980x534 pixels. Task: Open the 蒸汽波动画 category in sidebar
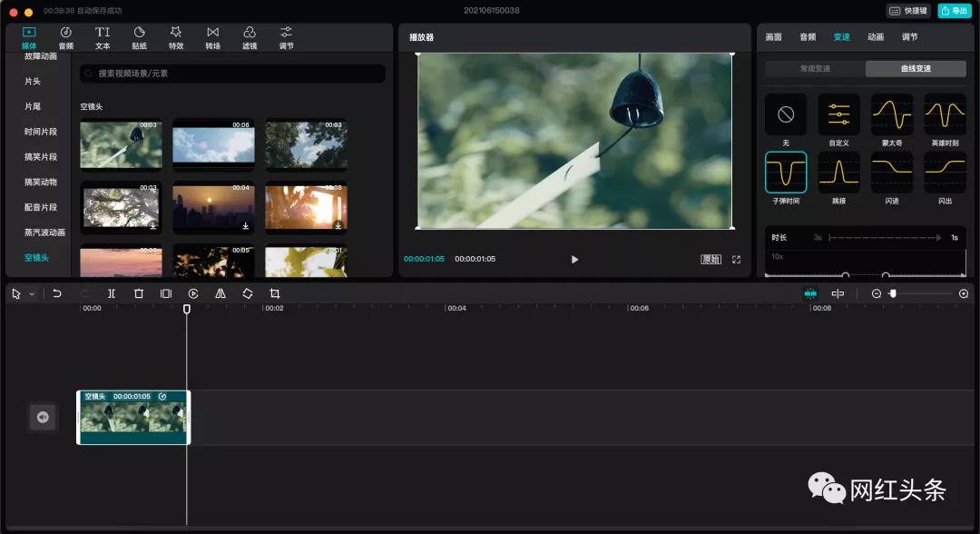pos(44,232)
